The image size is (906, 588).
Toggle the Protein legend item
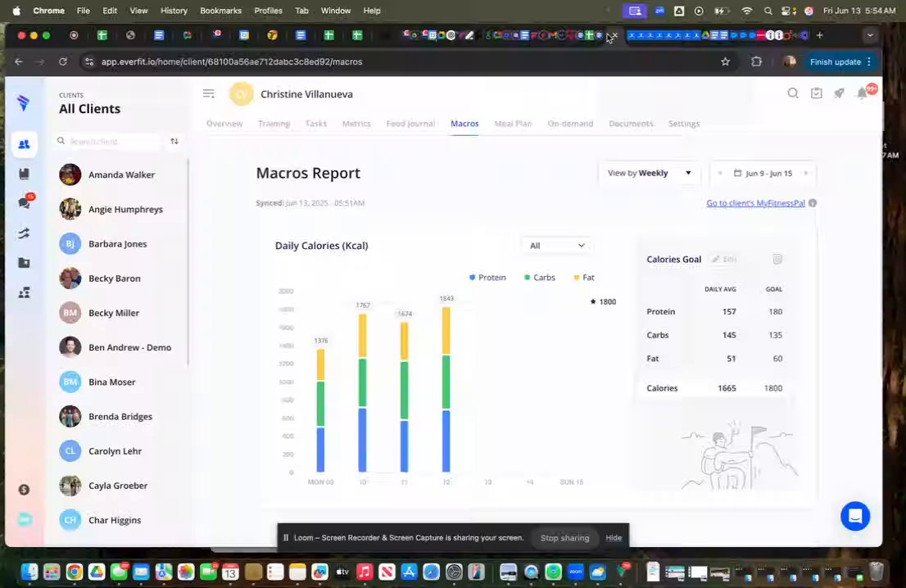(487, 278)
